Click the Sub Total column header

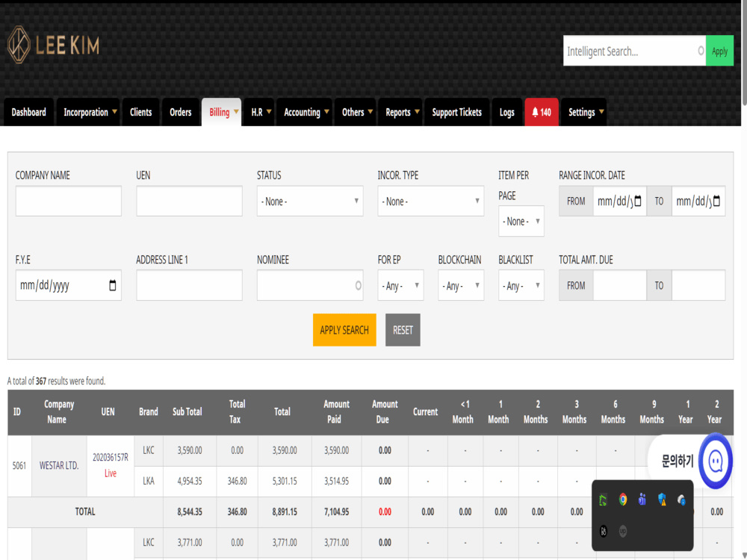click(x=187, y=412)
